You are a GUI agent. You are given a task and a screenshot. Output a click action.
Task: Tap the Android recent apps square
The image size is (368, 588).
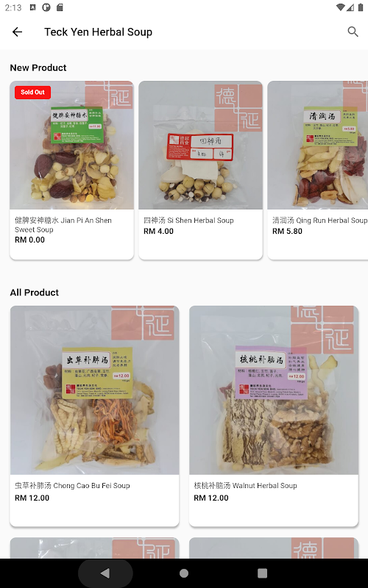(262, 573)
